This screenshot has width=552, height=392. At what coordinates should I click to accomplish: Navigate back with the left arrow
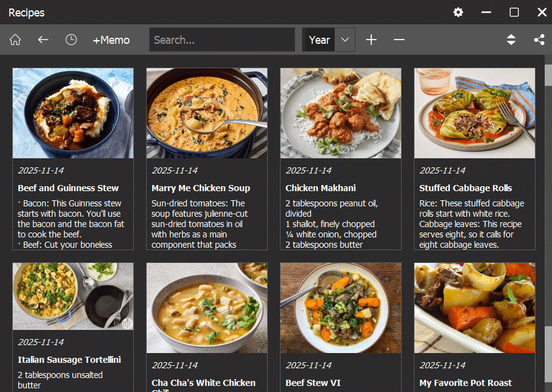pos(43,40)
